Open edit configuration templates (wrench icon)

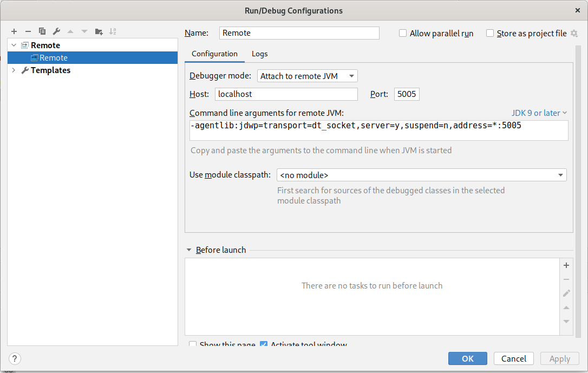(56, 31)
